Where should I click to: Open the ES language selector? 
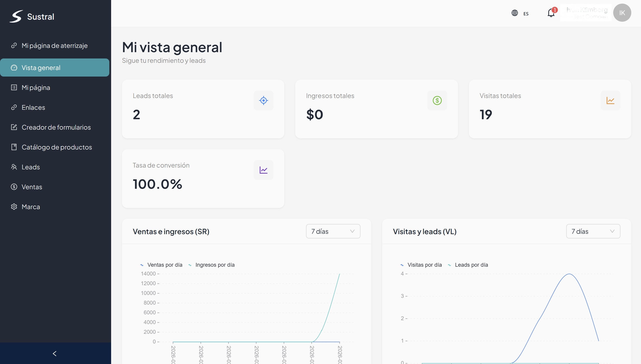coord(526,14)
